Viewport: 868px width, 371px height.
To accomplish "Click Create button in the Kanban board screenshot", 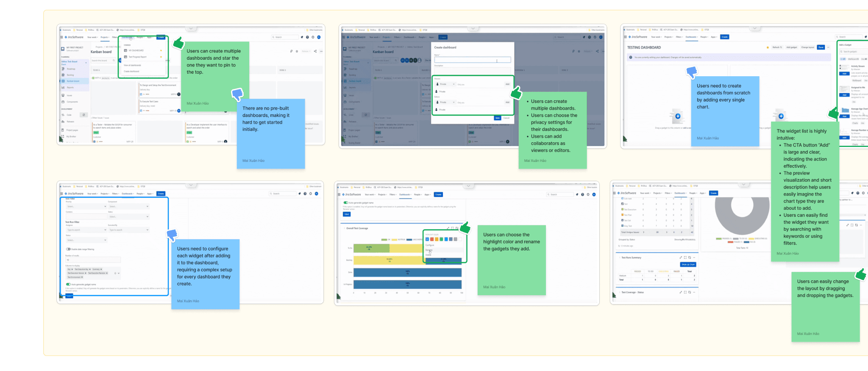I will coord(161,37).
